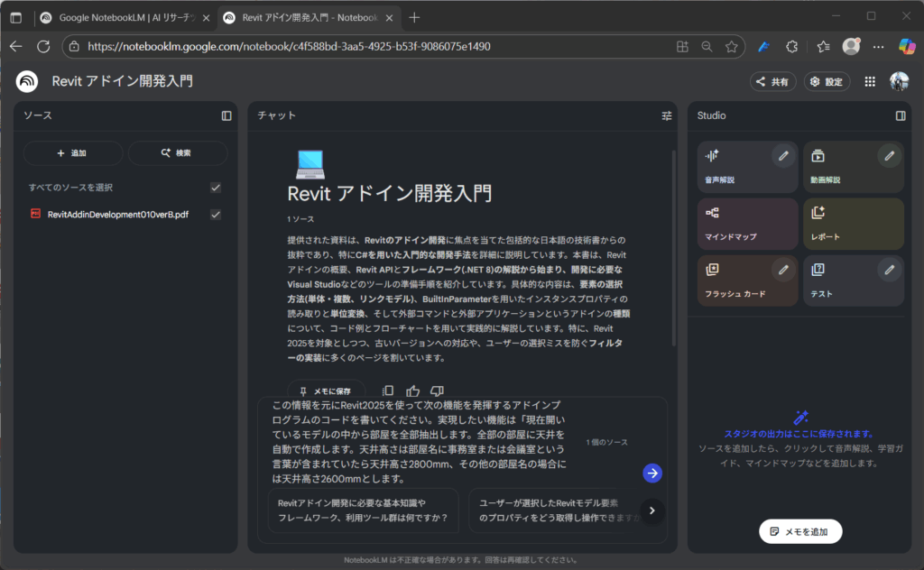Open the 設定 settings button
Image resolution: width=924 pixels, height=570 pixels.
(x=827, y=81)
